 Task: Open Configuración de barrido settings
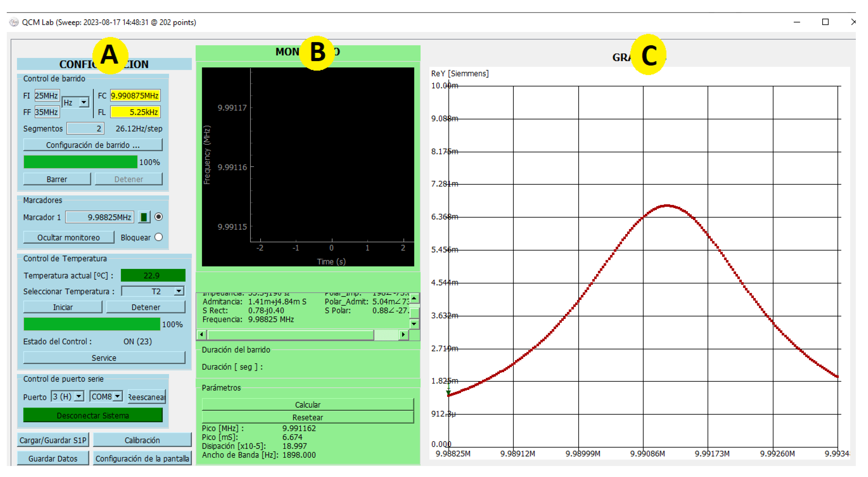(93, 145)
